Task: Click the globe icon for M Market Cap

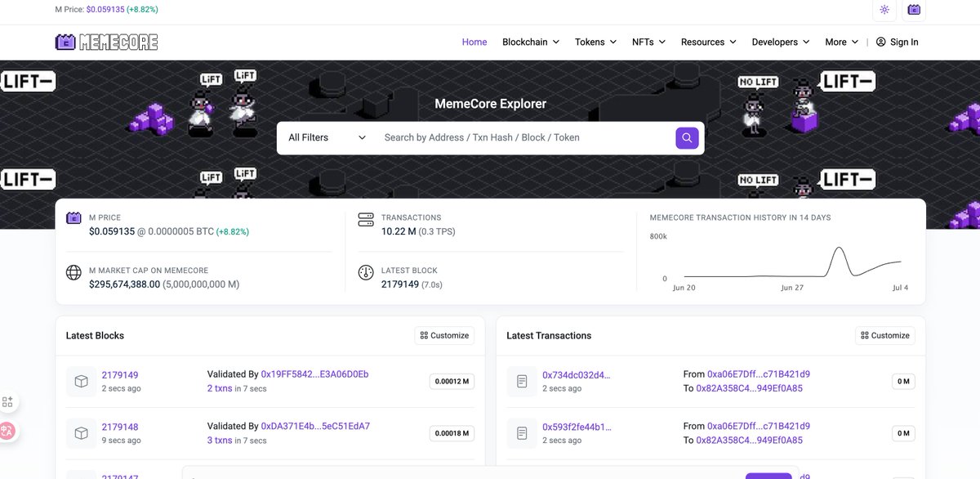Action: (x=73, y=272)
